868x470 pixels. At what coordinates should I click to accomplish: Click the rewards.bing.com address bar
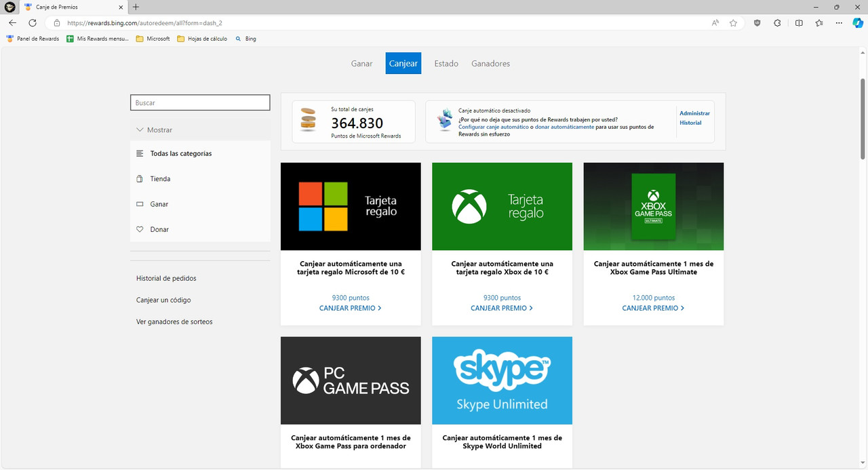tap(380, 22)
